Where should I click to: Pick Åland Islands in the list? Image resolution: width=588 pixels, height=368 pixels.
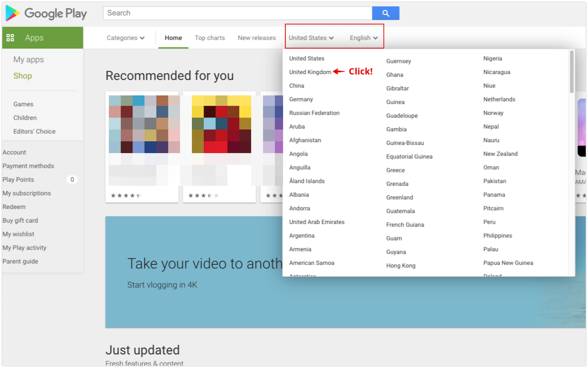click(x=307, y=181)
